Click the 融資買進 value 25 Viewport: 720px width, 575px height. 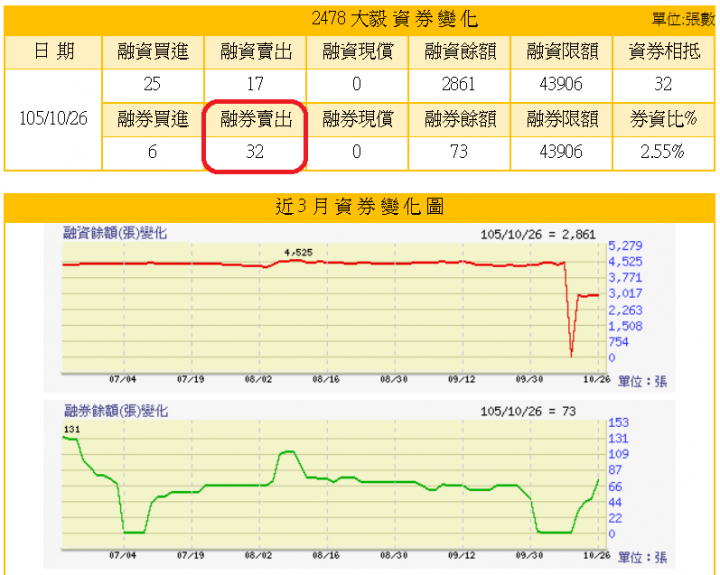click(x=152, y=84)
